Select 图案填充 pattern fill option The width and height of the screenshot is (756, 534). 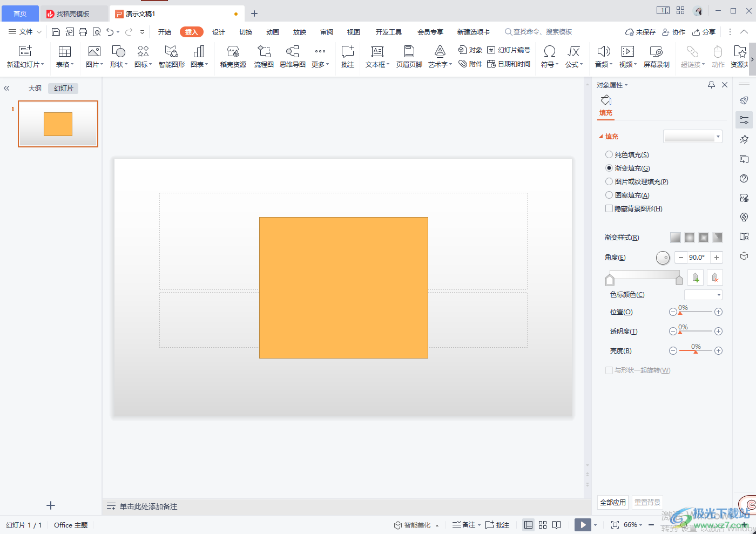click(x=609, y=195)
